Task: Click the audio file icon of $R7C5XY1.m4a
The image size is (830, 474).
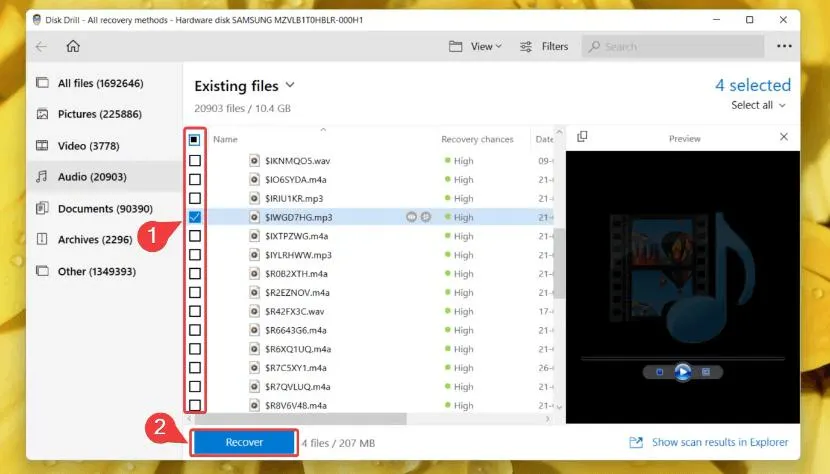Action: coord(254,368)
